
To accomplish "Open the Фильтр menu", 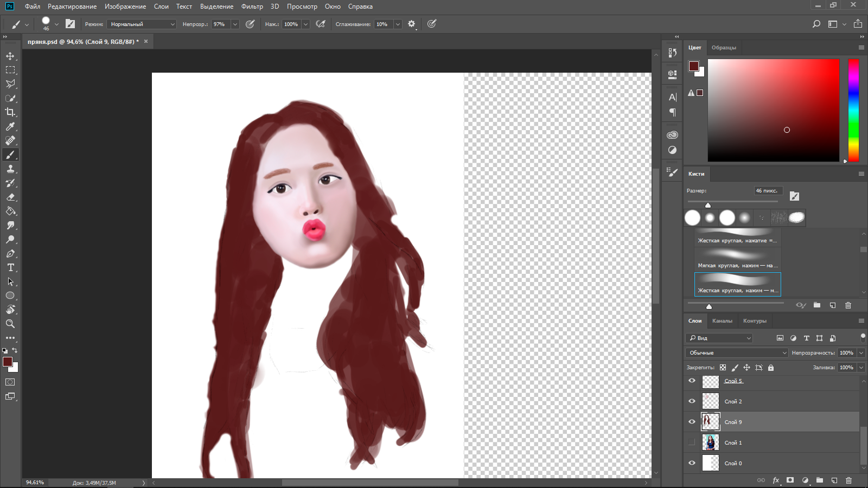I will (x=252, y=7).
